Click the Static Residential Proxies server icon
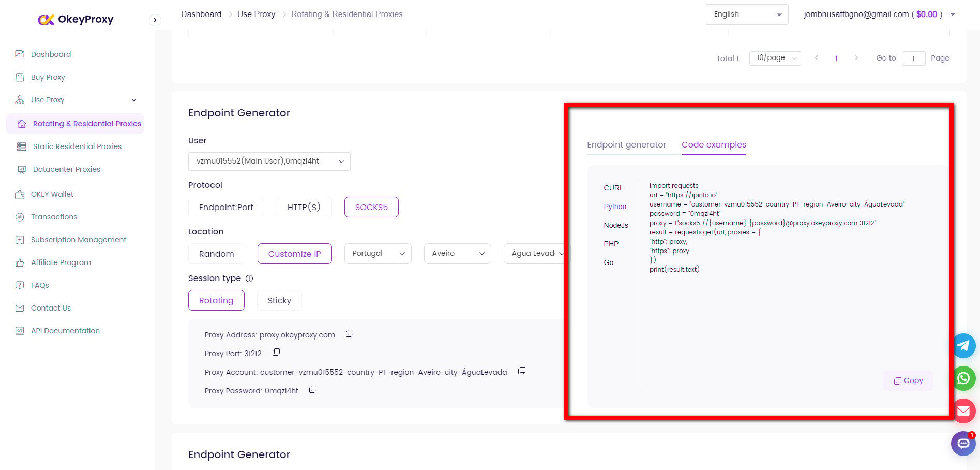 (22, 146)
